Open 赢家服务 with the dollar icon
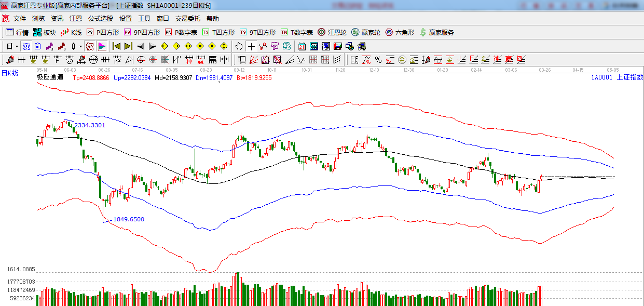 click(436, 32)
